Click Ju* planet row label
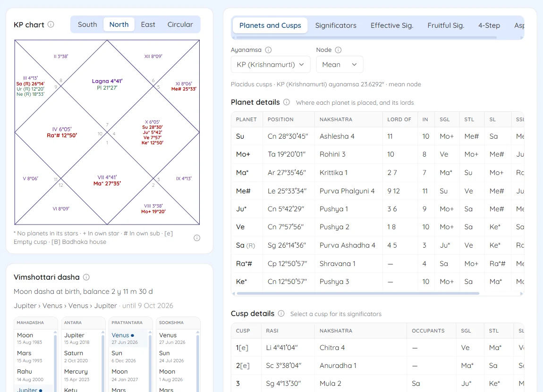 pyautogui.click(x=241, y=209)
